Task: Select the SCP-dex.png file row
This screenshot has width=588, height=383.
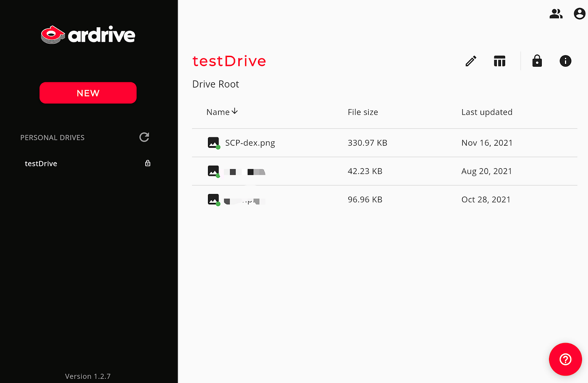Action: [384, 143]
